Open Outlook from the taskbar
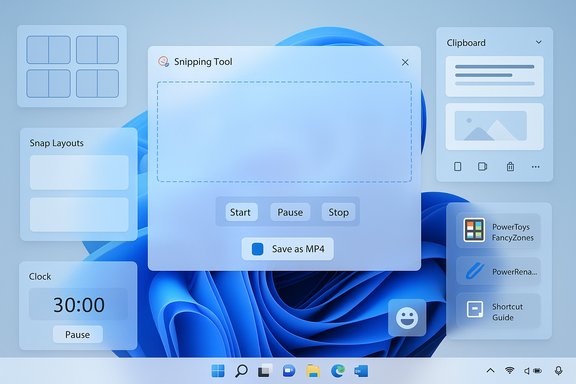Screen dimensions: 576x384 coord(361,371)
